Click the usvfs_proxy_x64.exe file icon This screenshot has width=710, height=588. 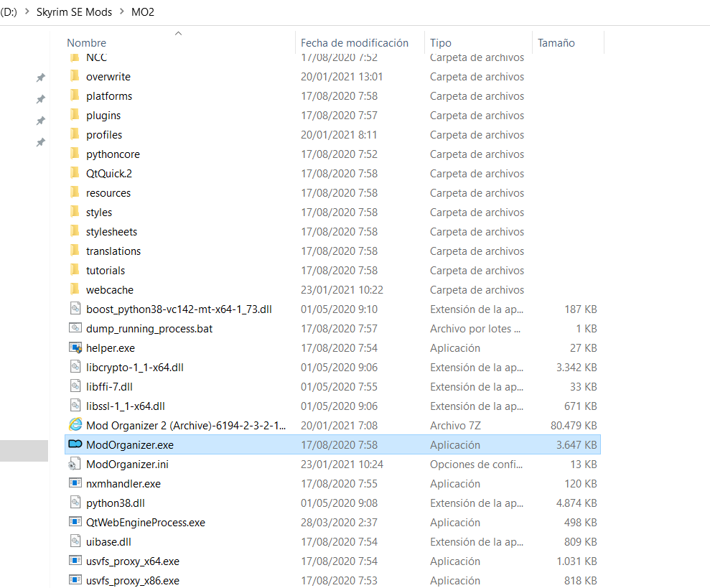75,561
